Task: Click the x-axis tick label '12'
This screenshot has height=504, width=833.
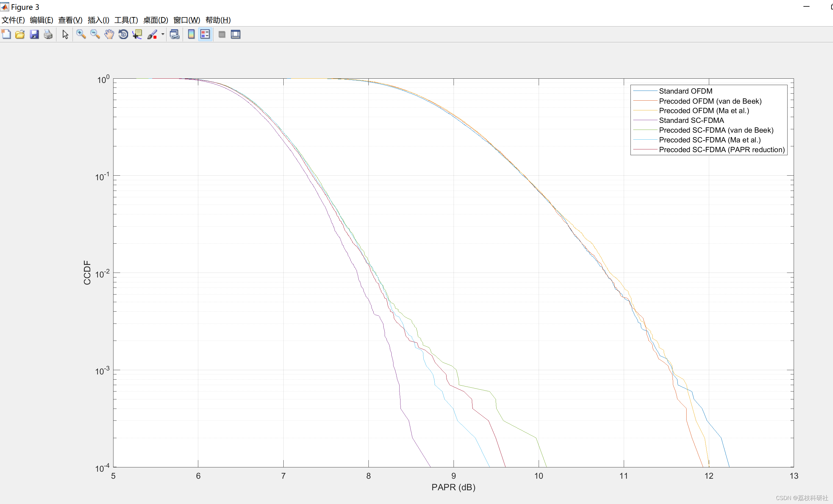Action: 709,476
